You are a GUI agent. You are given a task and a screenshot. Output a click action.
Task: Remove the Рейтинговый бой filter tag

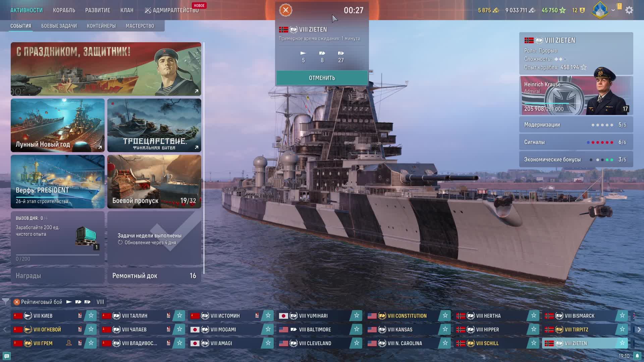click(x=16, y=302)
